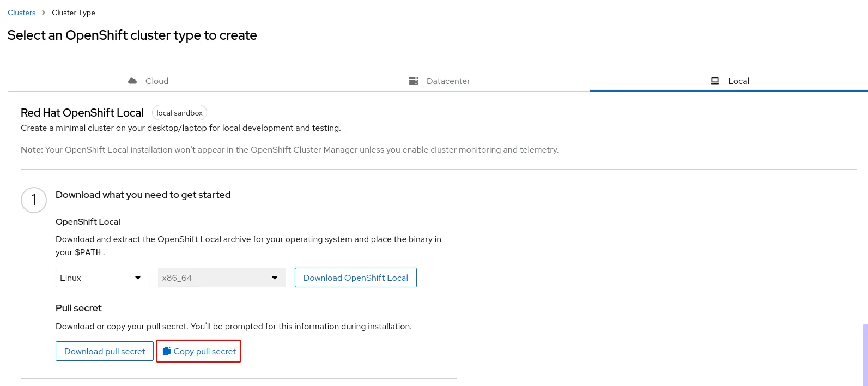Viewport: 868px width, 386px height.
Task: Open the Datacenter tab
Action: (448, 81)
